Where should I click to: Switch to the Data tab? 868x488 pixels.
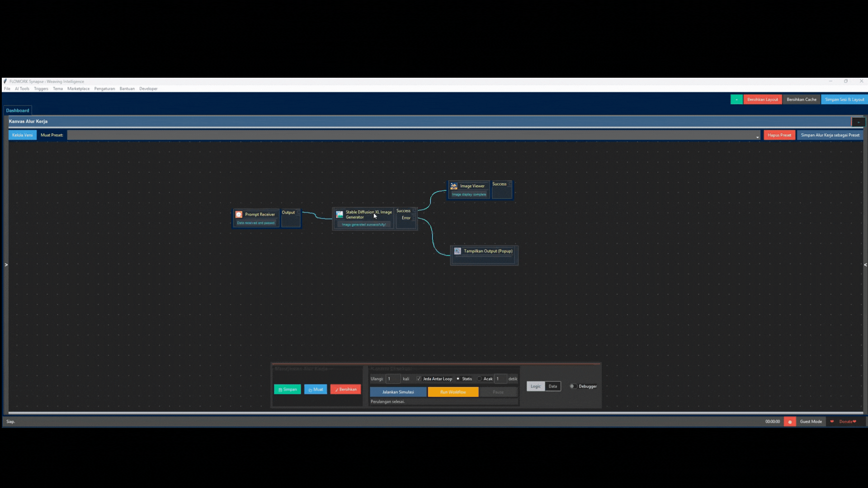coord(552,386)
